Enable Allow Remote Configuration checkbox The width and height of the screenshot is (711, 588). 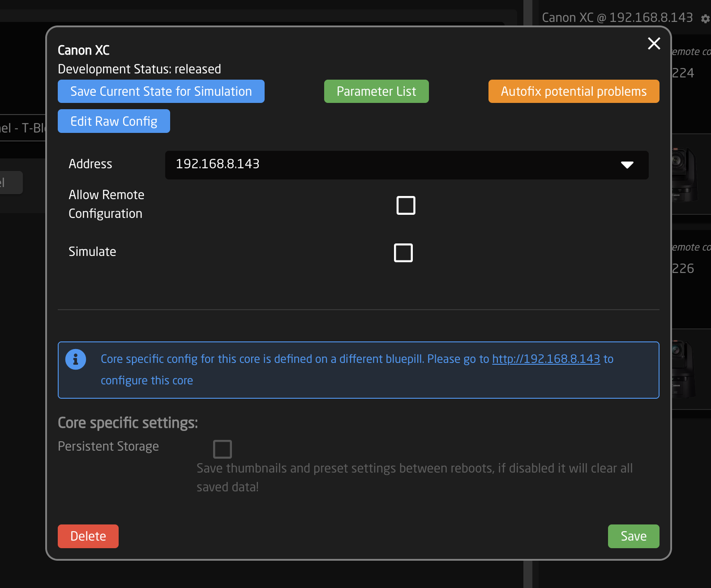pyautogui.click(x=406, y=205)
